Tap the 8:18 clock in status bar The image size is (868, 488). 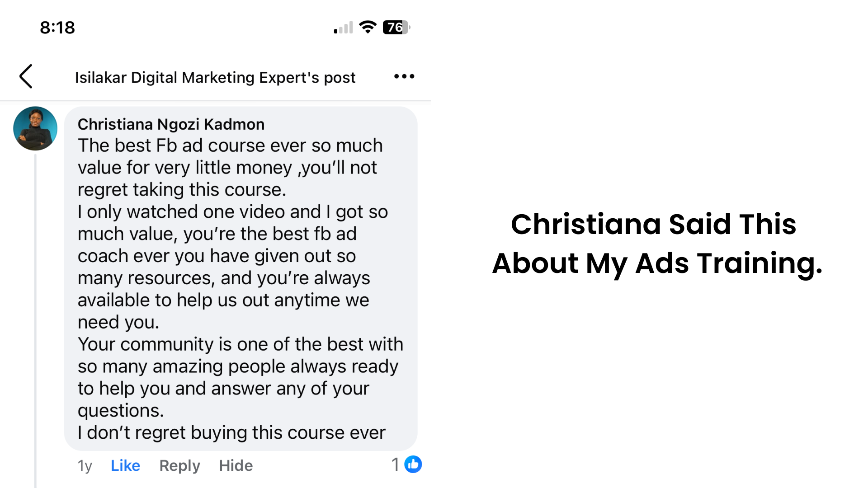57,28
